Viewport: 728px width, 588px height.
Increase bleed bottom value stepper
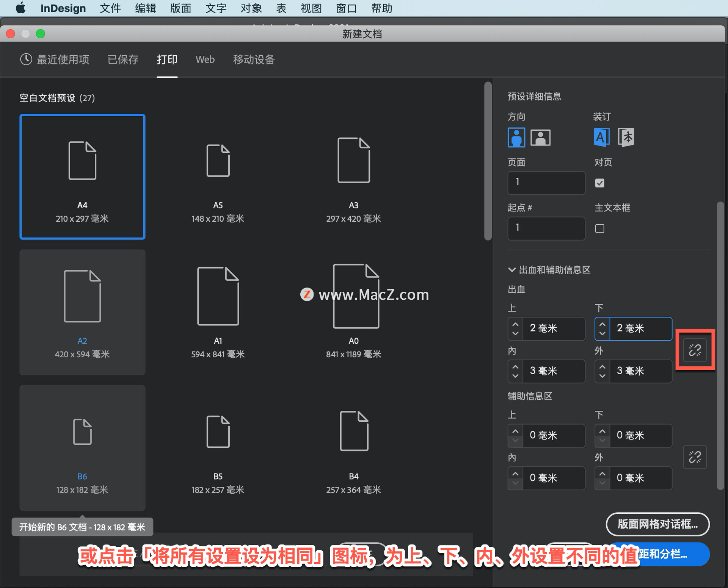602,324
